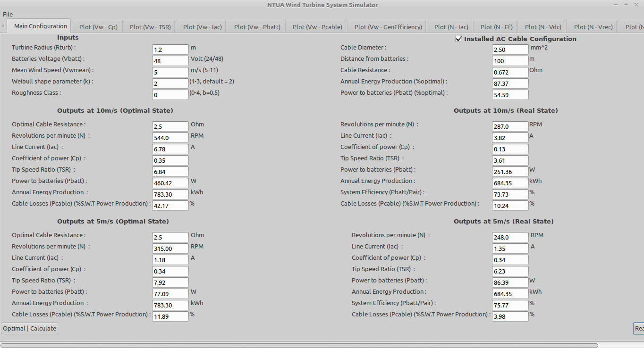644x348 pixels.
Task: Close the simulator window
Action: click(x=636, y=5)
